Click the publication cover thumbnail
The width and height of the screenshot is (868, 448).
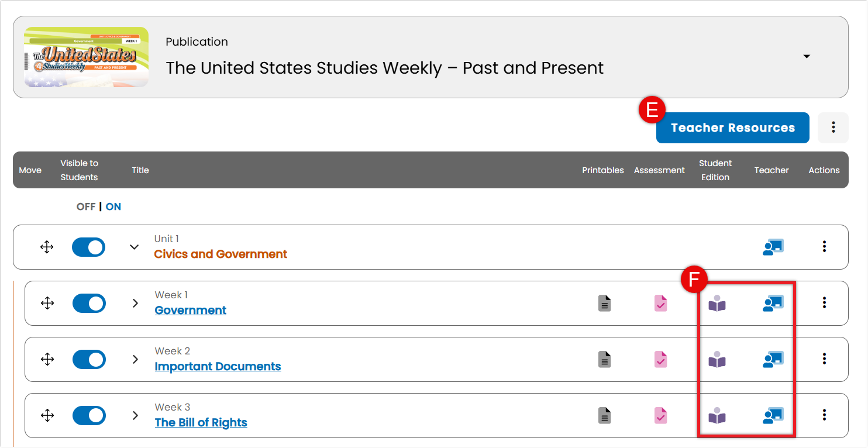[86, 57]
